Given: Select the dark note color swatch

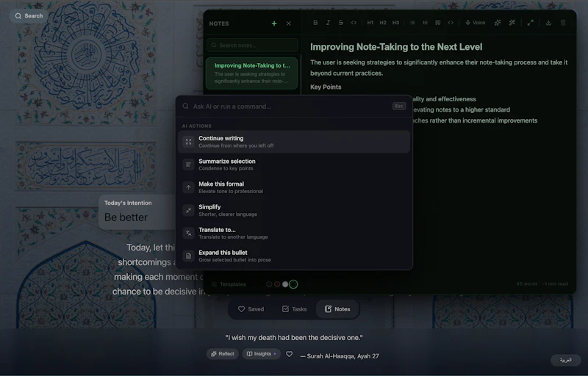Looking at the screenshot, I should point(269,284).
